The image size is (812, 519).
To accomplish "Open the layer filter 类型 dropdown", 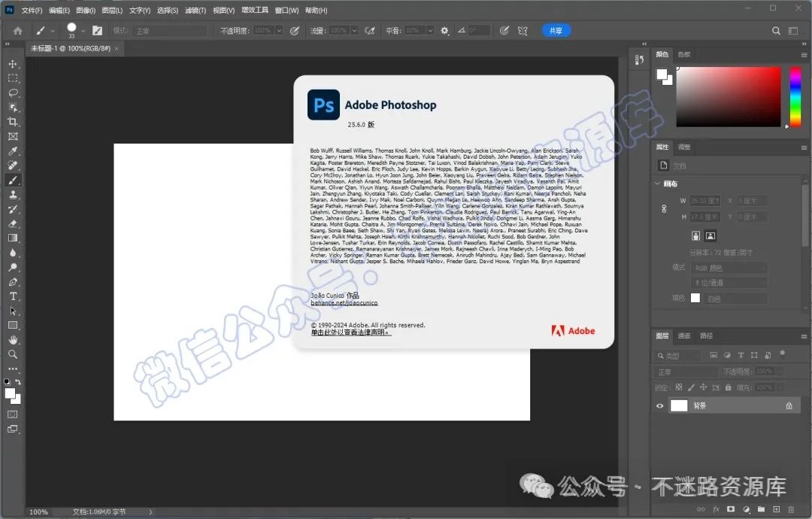I will coord(678,356).
